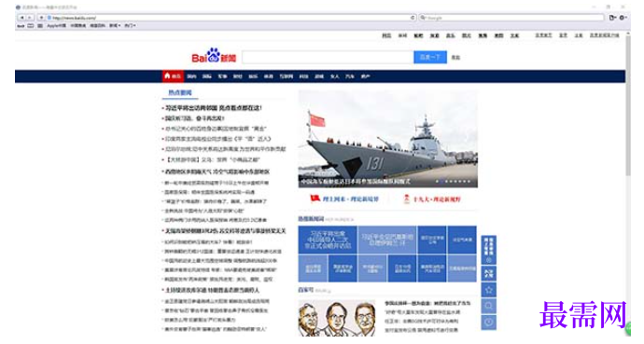Open the 财经 navigation tab
This screenshot has width=644, height=344.
237,76
